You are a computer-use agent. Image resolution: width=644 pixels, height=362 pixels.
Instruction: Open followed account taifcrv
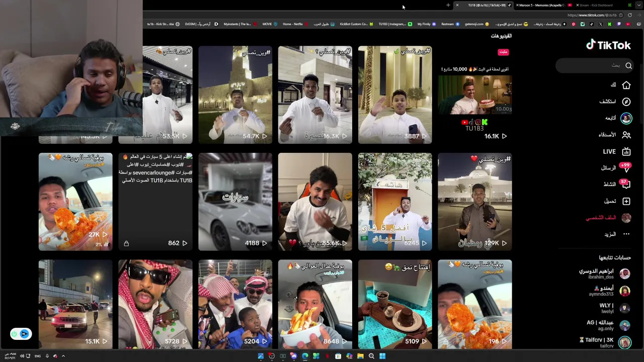(x=605, y=342)
